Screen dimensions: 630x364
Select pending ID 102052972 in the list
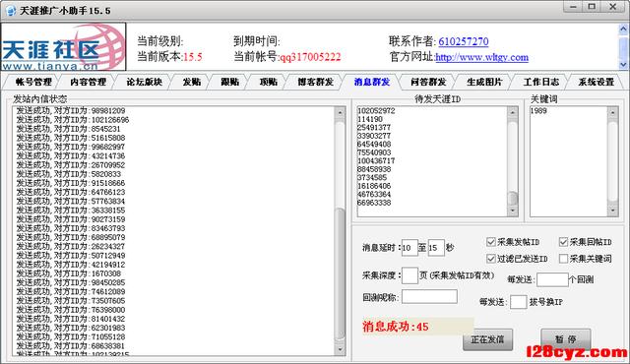tap(376, 111)
